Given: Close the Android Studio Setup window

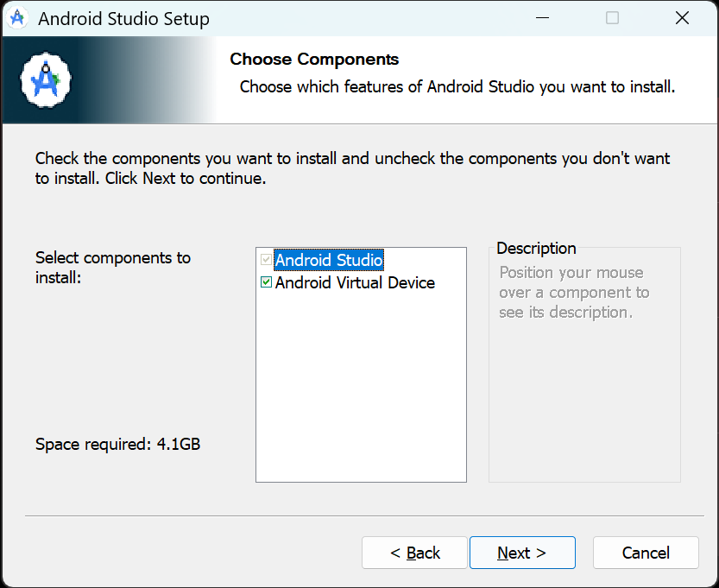Looking at the screenshot, I should coord(682,18).
